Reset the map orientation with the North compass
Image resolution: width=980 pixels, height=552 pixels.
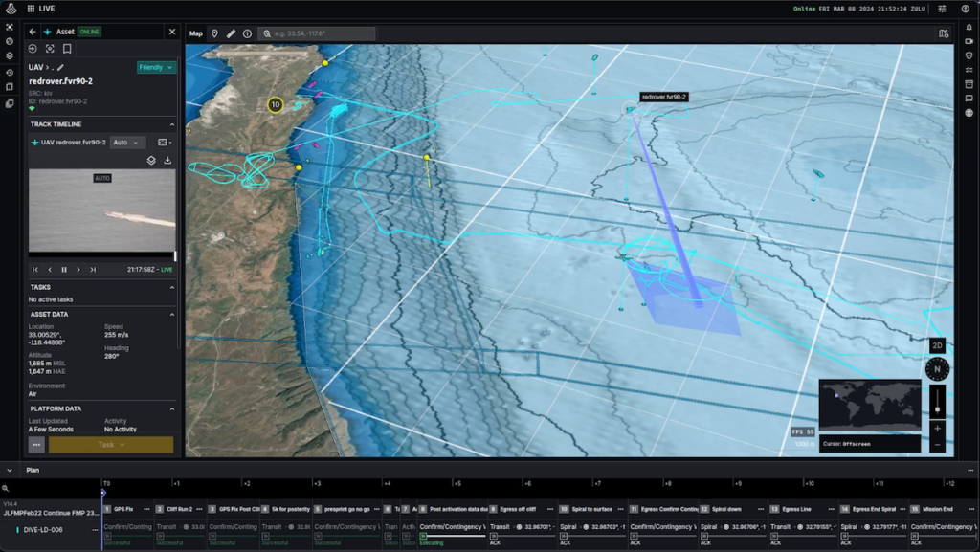[x=937, y=369]
